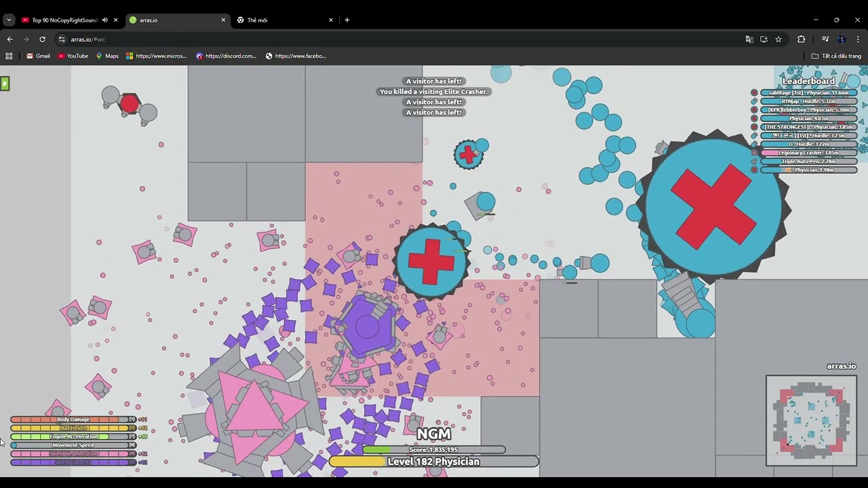The height and width of the screenshot is (488, 868).
Task: Click the Level 182 Physician bar
Action: tap(434, 462)
